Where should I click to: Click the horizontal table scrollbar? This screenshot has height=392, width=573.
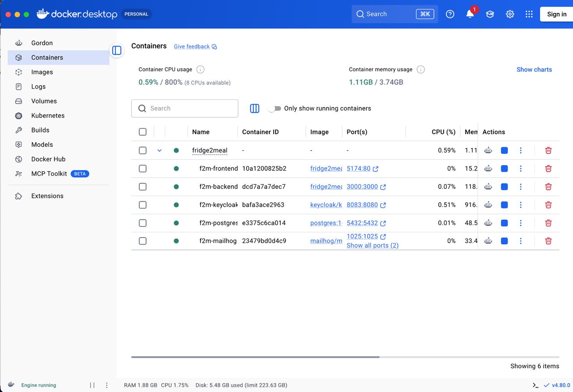point(255,357)
